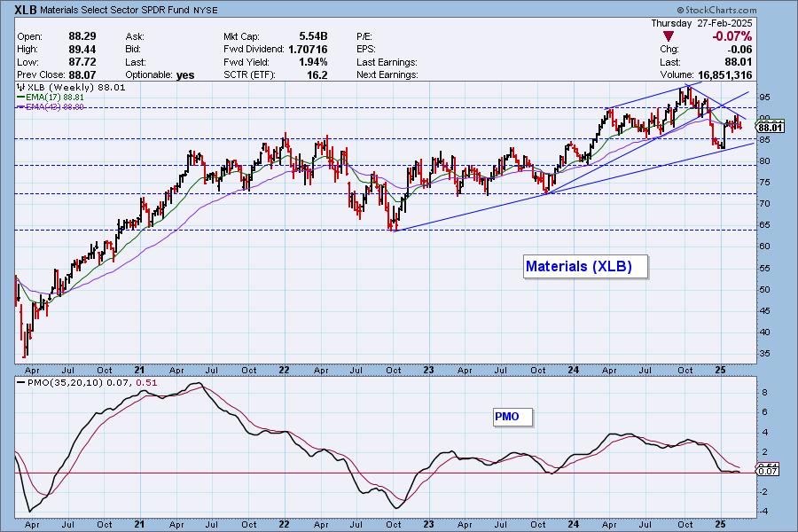Click the Thursday 27-Feb-2025 date
Viewport: 798px width, 532px height.
701,23
